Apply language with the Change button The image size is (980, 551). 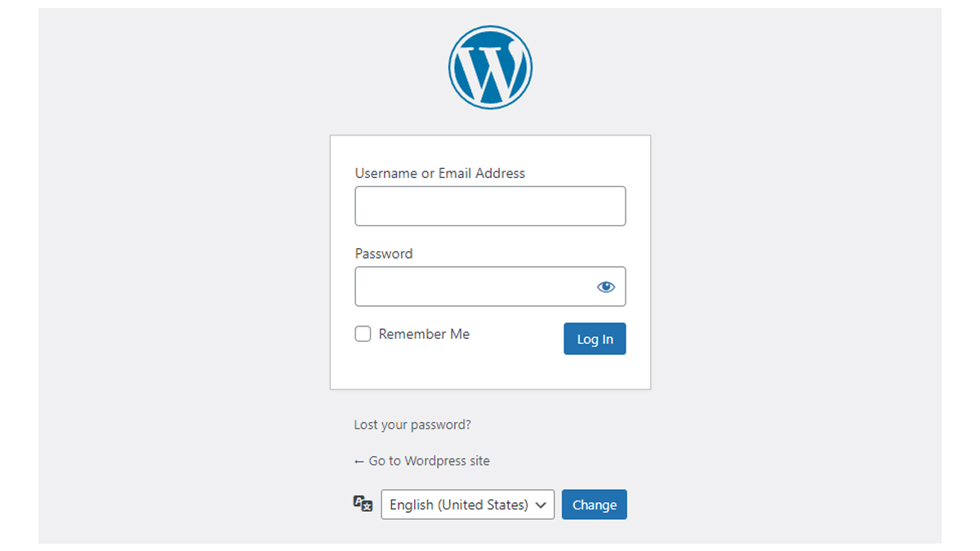(595, 504)
